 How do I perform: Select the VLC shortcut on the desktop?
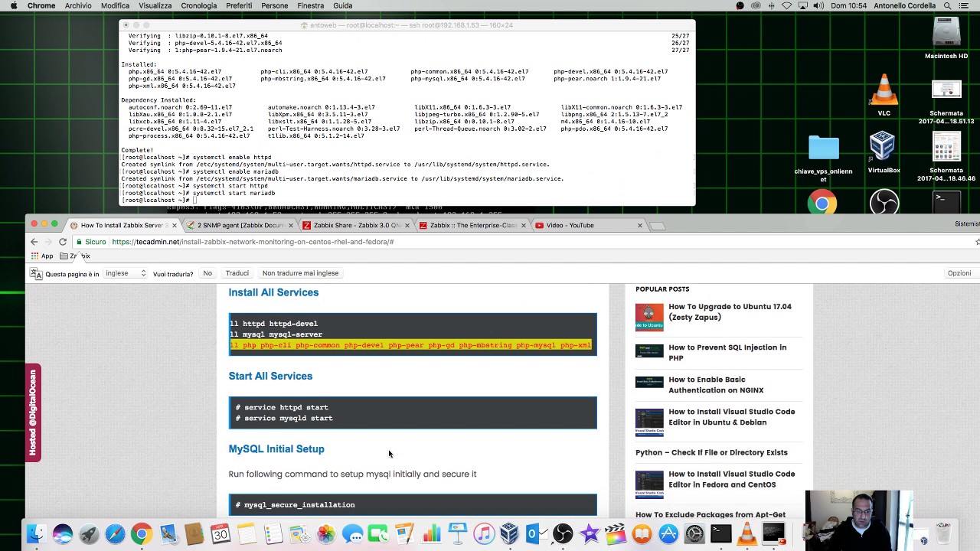[x=884, y=95]
